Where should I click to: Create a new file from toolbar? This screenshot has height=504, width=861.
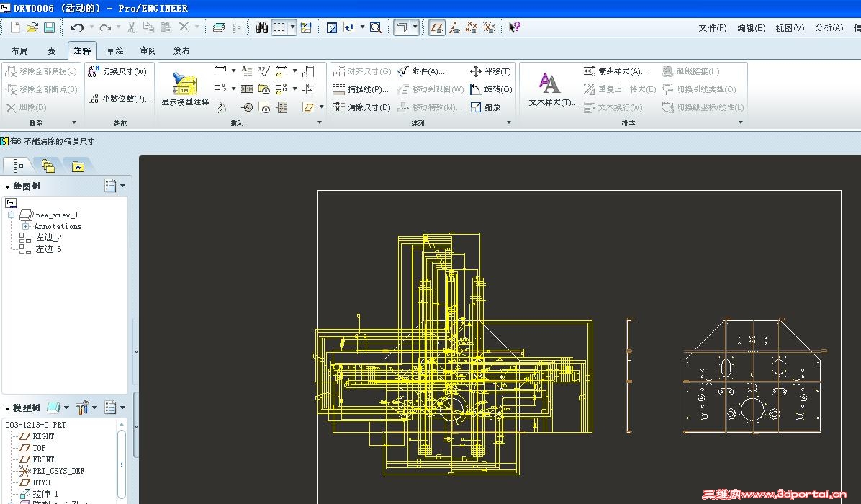[15, 27]
